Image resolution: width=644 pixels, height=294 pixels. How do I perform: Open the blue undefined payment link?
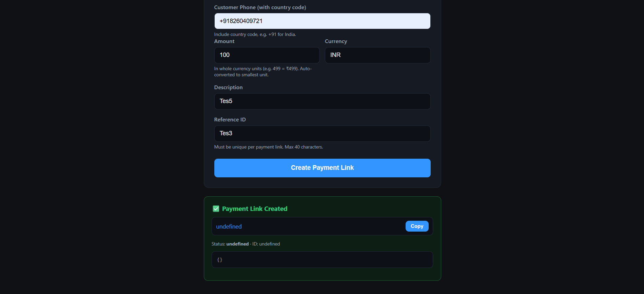229,227
